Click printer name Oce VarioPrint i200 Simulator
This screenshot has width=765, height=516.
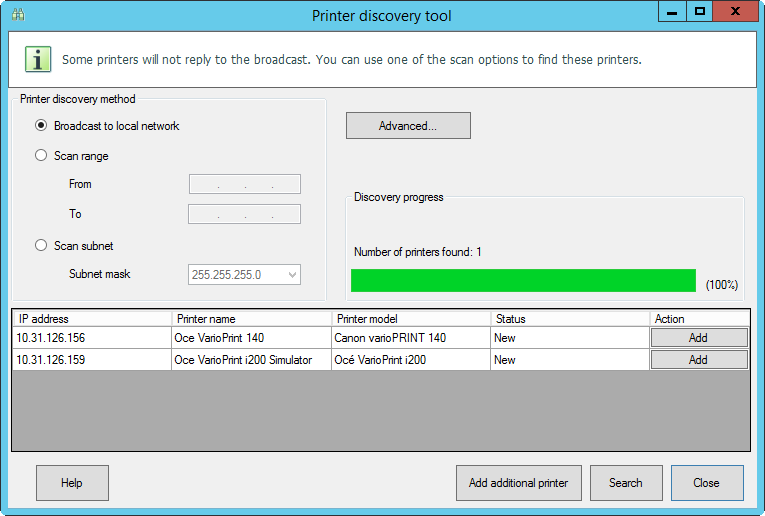(251, 360)
